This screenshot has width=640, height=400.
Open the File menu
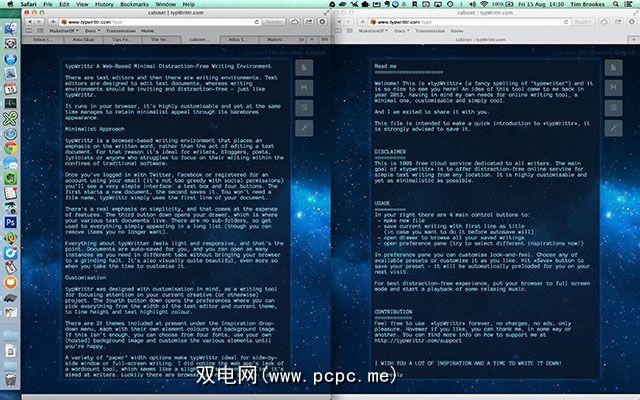coord(48,4)
